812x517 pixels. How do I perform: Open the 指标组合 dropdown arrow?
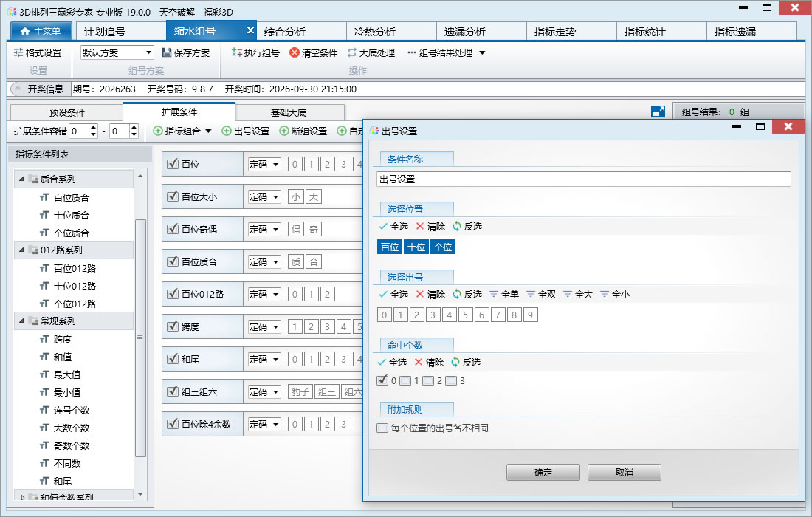pos(208,131)
